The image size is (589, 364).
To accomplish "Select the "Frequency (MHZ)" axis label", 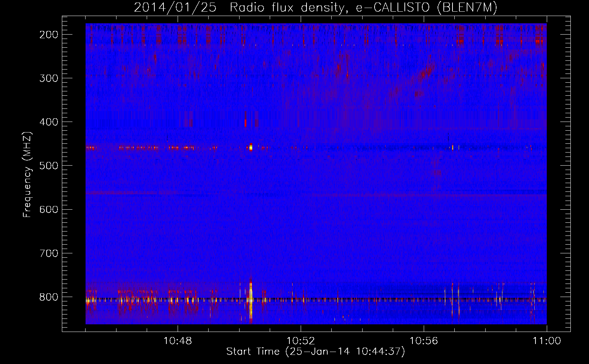I will tap(27, 175).
